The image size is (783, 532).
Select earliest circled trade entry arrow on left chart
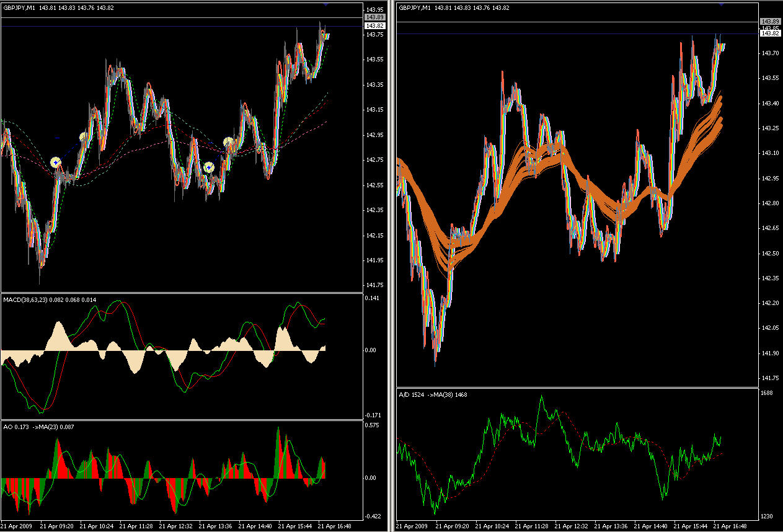tap(56, 163)
